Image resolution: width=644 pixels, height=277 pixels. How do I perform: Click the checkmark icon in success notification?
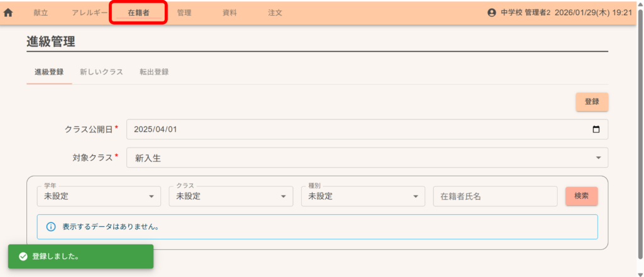23,257
